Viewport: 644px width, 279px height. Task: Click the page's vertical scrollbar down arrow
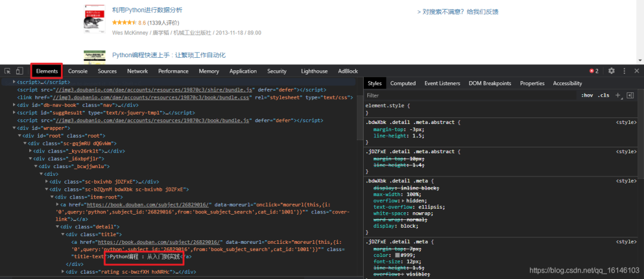[x=640, y=60]
